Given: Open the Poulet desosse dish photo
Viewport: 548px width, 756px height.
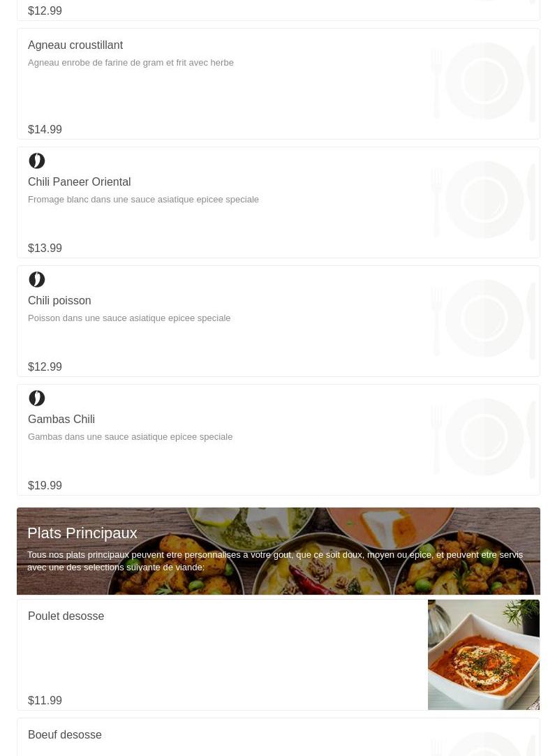Looking at the screenshot, I should (483, 654).
